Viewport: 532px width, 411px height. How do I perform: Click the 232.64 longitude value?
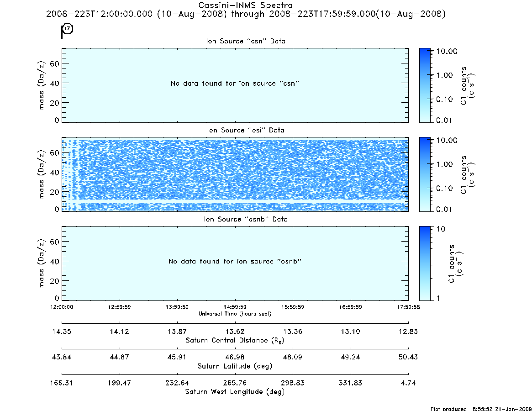click(x=177, y=383)
